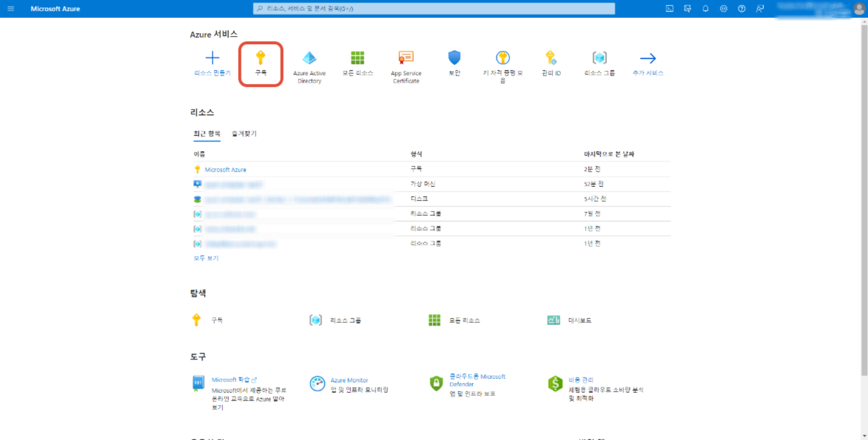Open 구독 (Subscriptions) in Azure services
The image size is (868, 440).
tap(260, 63)
